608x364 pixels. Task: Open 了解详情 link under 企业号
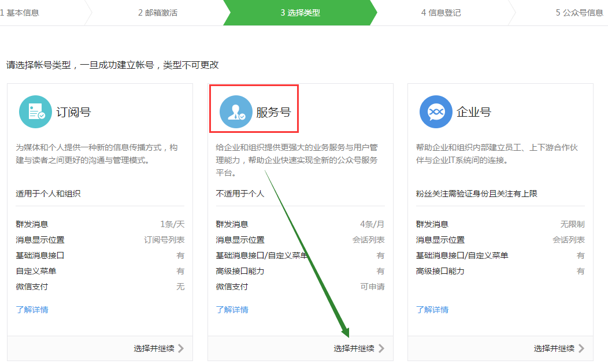(432, 310)
